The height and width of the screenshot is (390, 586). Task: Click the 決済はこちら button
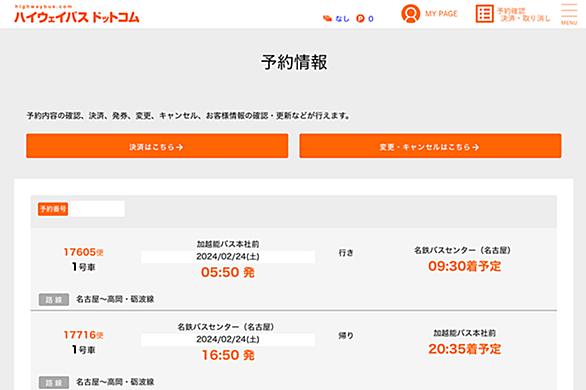point(157,146)
